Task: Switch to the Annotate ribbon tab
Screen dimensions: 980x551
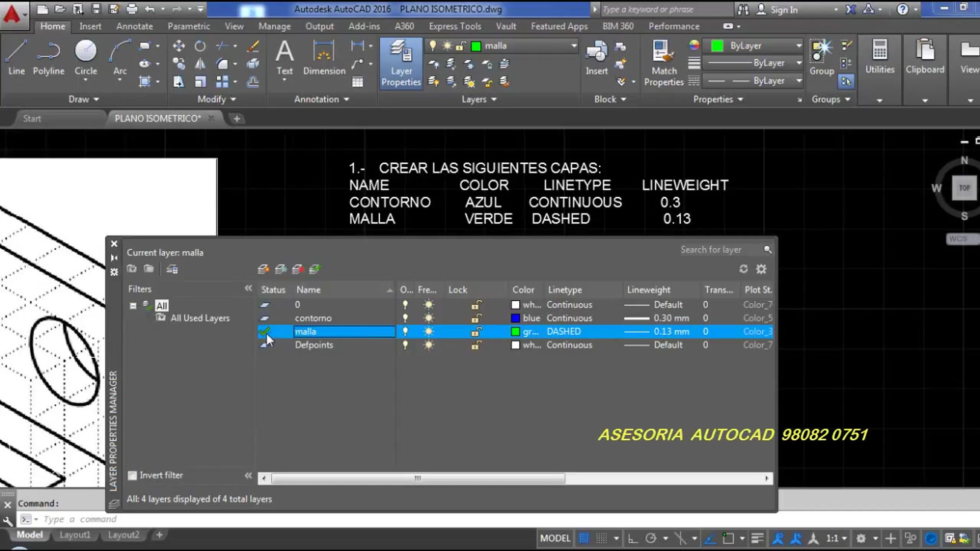Action: coord(135,26)
